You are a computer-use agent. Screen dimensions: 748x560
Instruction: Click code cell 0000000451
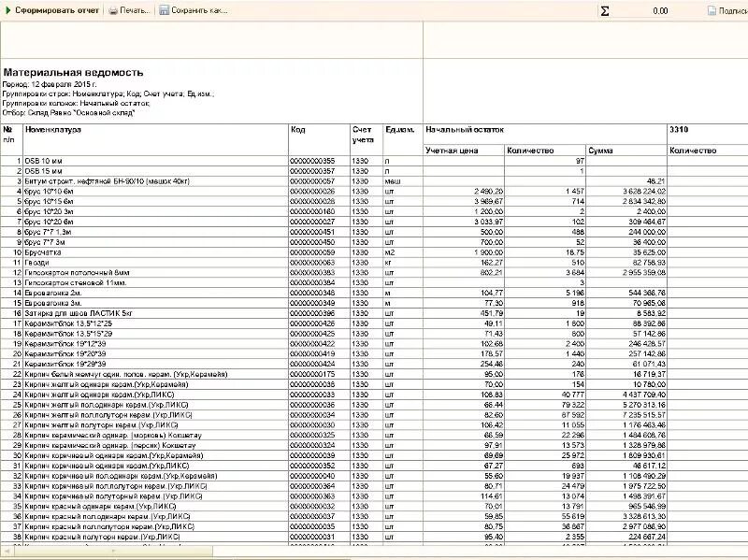(319, 232)
